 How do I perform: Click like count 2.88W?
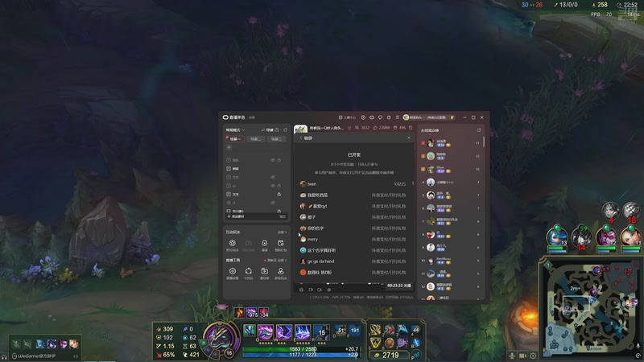click(382, 128)
